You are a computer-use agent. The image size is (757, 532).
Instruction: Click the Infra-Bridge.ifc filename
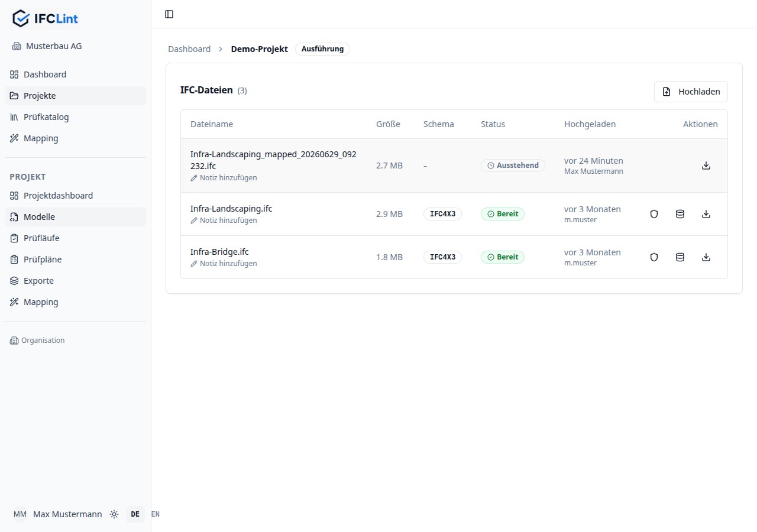[x=219, y=252]
